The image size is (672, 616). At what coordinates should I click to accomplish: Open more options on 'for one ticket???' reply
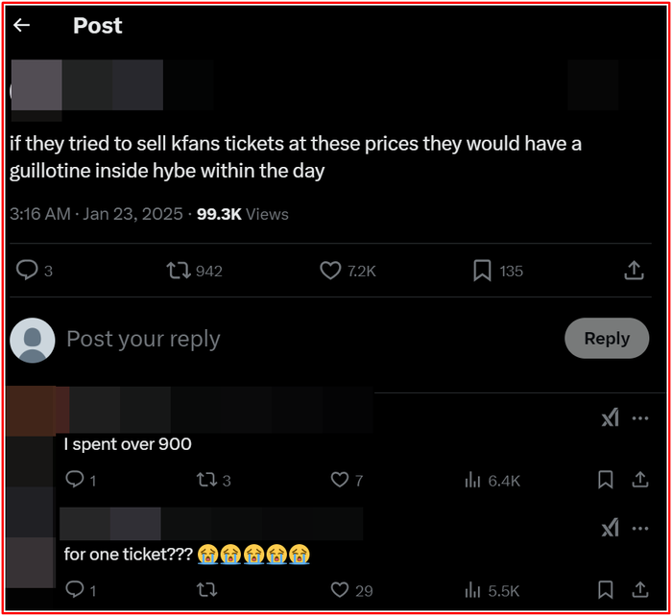(640, 528)
